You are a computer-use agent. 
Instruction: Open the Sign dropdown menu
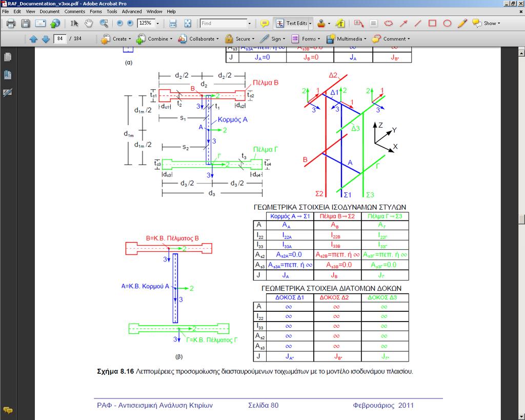[x=273, y=39]
